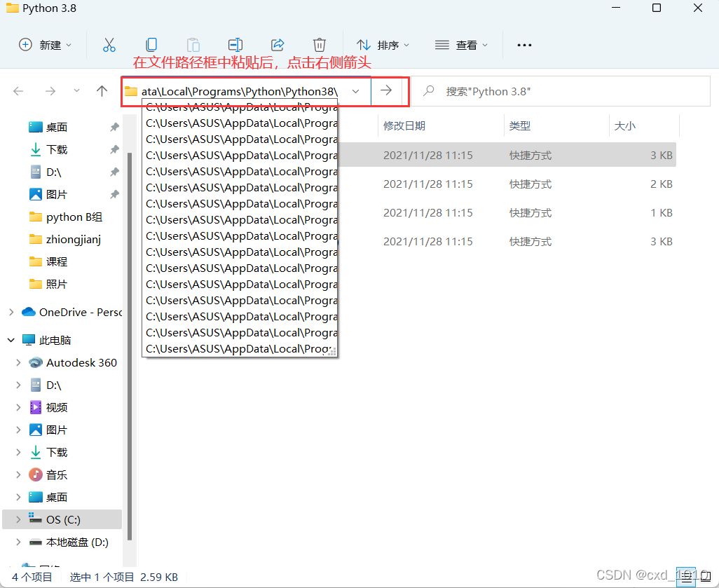The width and height of the screenshot is (719, 588).
Task: Select 桌面 under 此电脑
Action: click(57, 497)
